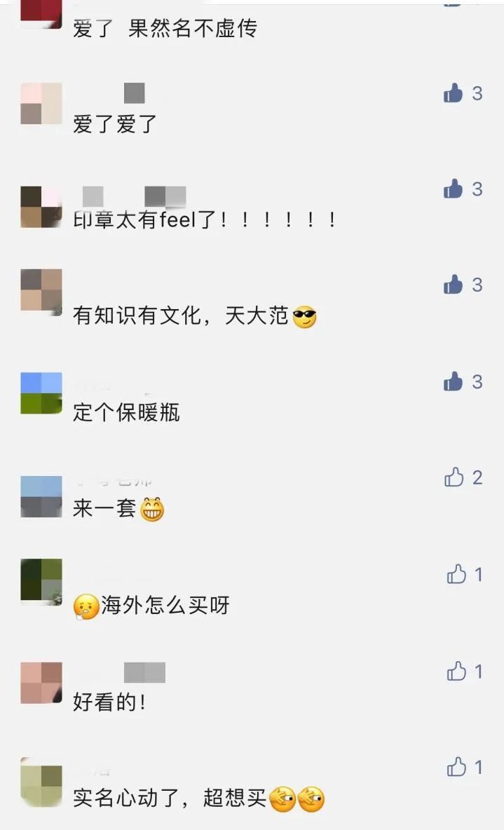Select comment text "爱了 果然名不虚传"
Viewport: 504px width, 830px height.
click(x=165, y=28)
